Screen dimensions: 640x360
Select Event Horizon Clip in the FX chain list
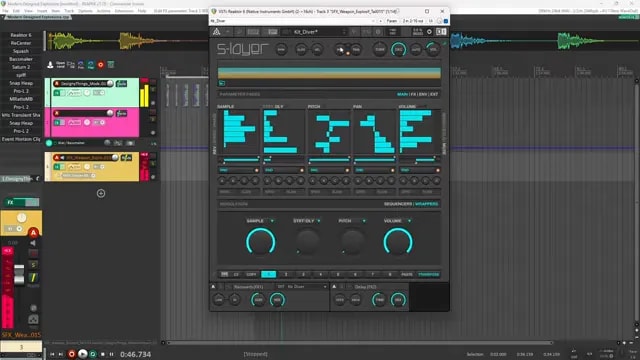(21, 139)
